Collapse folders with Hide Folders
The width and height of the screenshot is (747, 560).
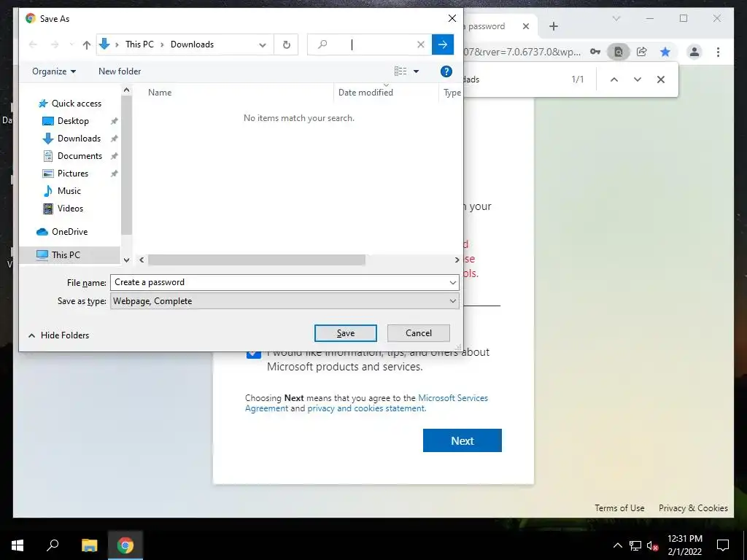pyautogui.click(x=58, y=335)
